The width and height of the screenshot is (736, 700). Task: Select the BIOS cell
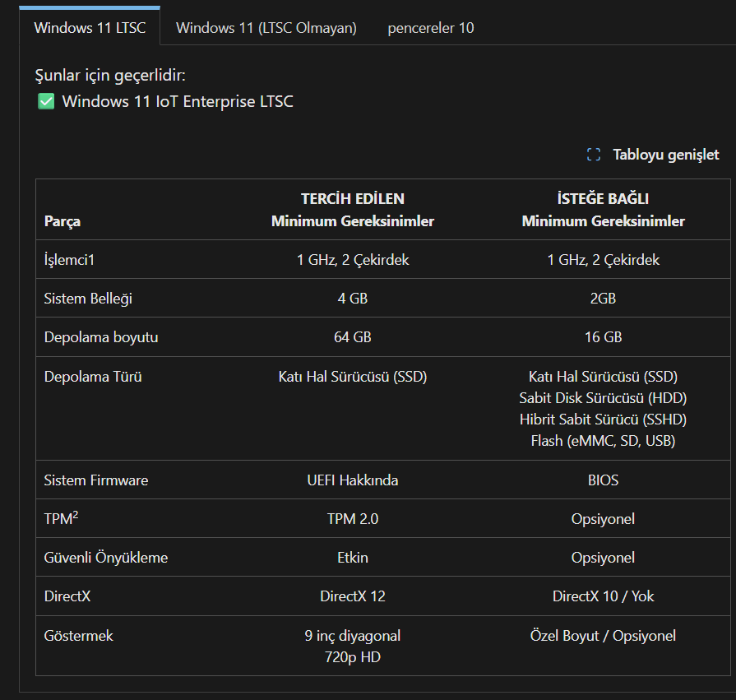603,480
